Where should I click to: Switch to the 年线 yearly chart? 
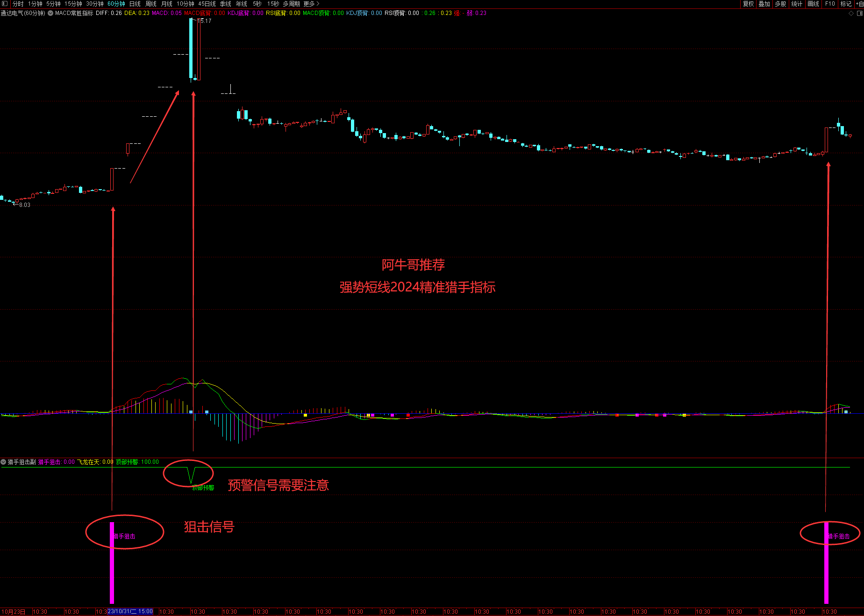coord(242,4)
